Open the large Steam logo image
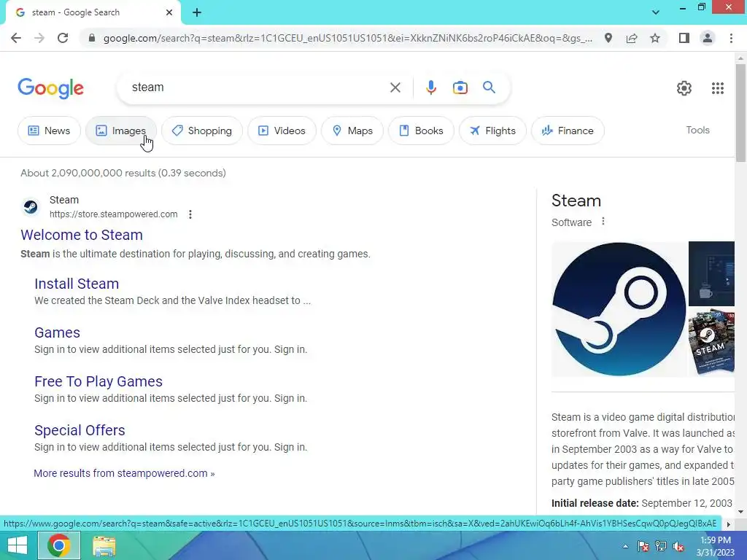The width and height of the screenshot is (747, 560). 619,309
